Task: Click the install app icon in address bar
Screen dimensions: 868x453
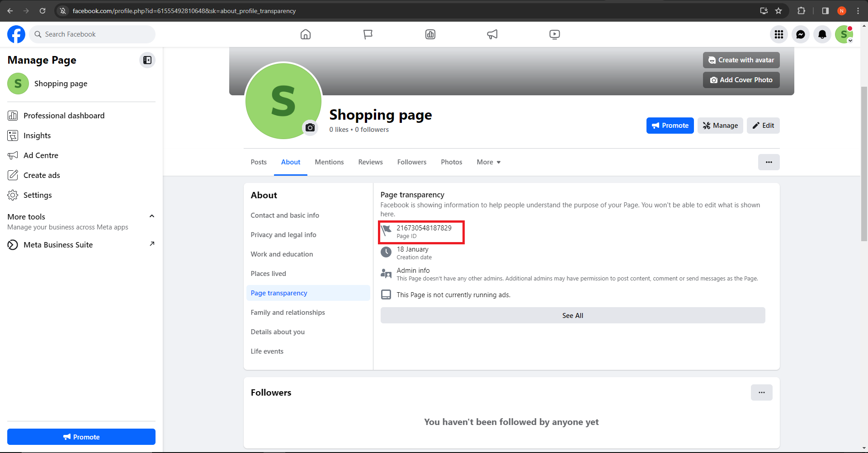Action: coord(764,11)
